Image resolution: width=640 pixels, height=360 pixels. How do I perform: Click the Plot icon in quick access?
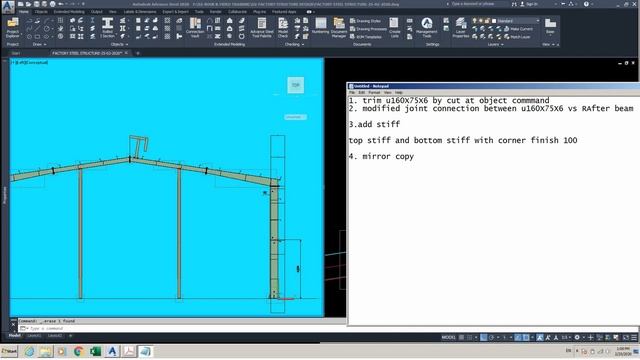coord(53,4)
